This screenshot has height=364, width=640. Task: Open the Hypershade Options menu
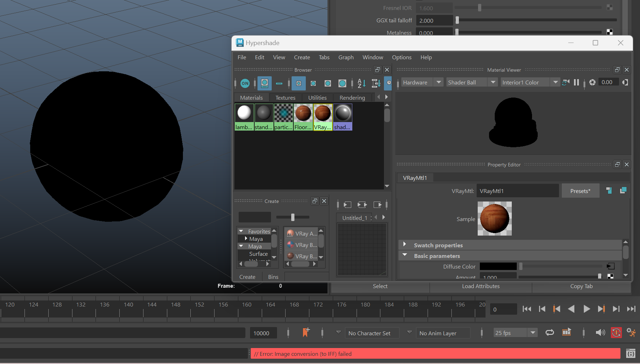(402, 57)
